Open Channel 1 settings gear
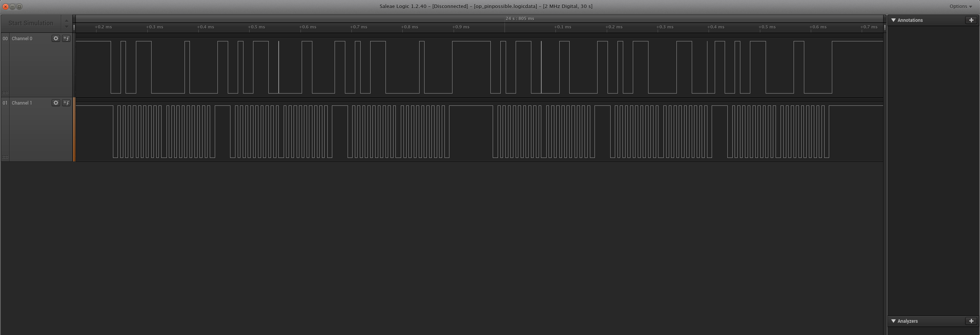The image size is (980, 335). [56, 103]
